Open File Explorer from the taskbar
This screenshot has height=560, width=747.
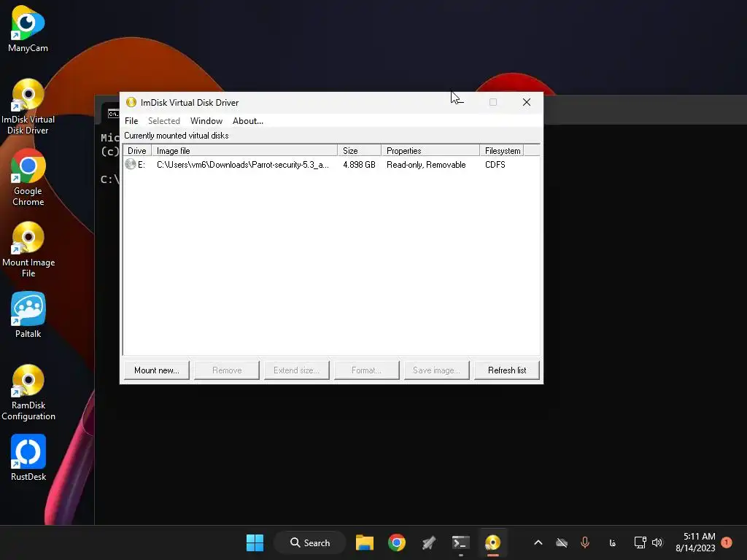pos(365,542)
